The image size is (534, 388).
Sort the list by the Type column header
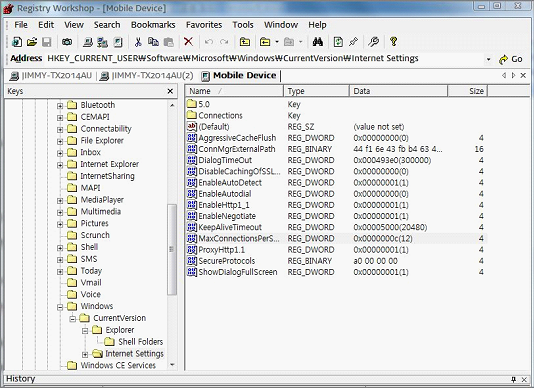pos(316,91)
